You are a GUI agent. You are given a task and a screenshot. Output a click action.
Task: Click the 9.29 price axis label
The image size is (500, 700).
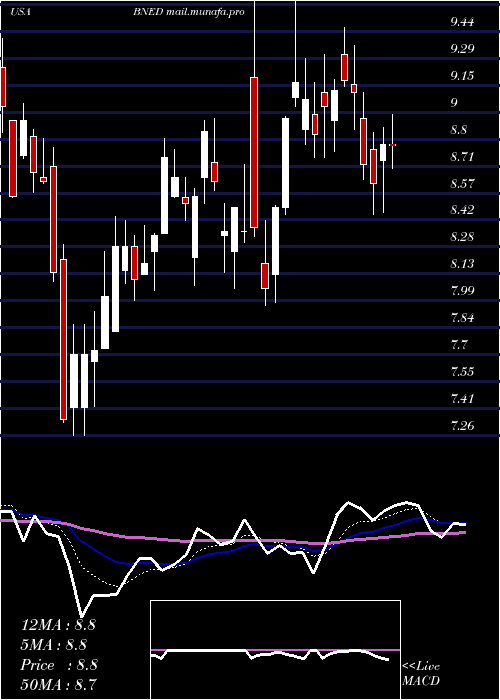[x=462, y=49]
